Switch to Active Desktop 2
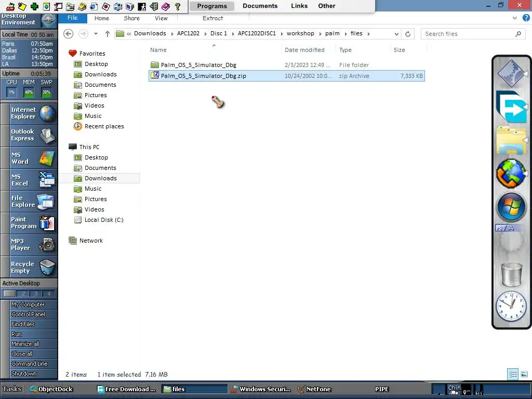The width and height of the screenshot is (532, 399). pyautogui.click(x=23, y=294)
